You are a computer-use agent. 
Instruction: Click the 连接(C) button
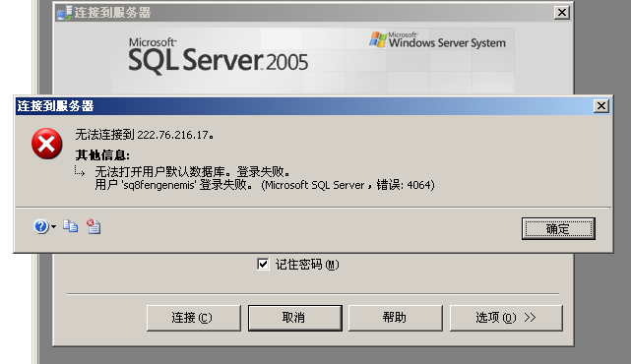[x=194, y=318]
